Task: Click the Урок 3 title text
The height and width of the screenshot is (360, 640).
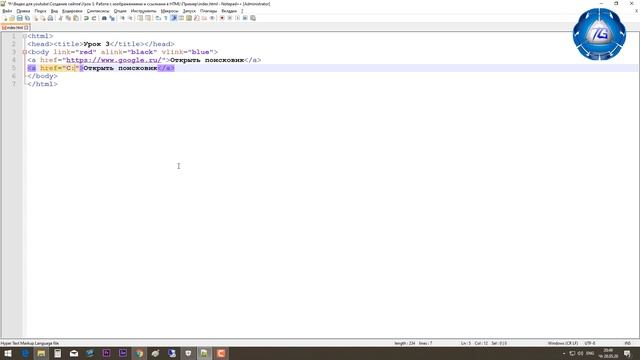Action: coord(97,44)
